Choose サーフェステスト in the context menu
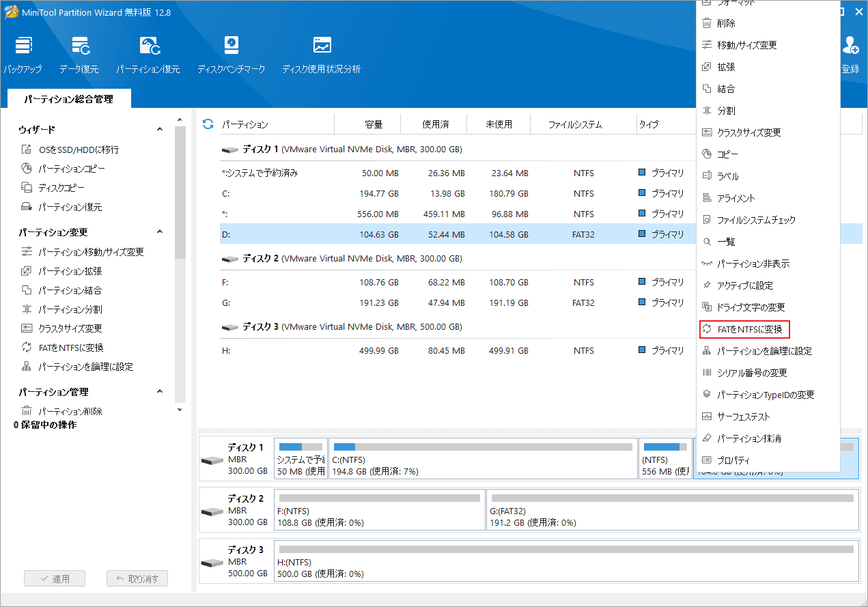This screenshot has width=868, height=607. (x=768, y=417)
